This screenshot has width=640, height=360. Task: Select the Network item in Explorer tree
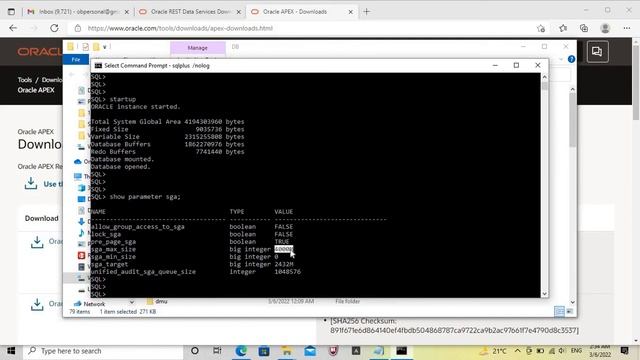click(94, 304)
